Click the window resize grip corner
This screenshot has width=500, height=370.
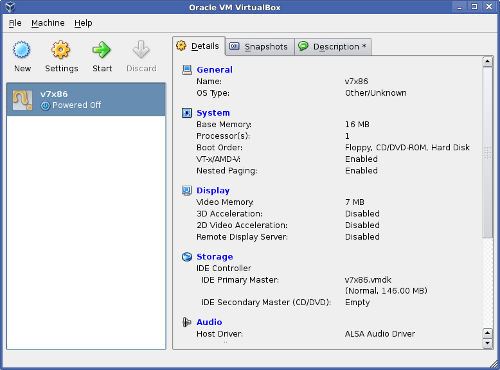[494, 364]
